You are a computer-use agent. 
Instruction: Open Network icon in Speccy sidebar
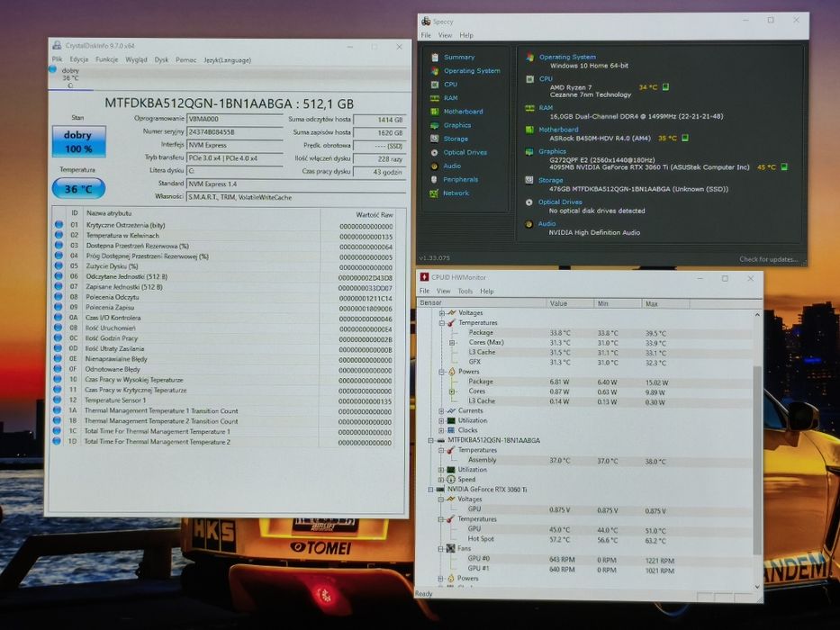pyautogui.click(x=435, y=193)
